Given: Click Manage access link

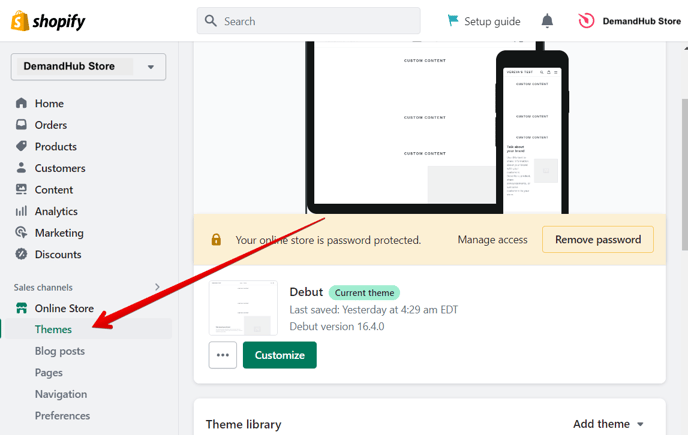Looking at the screenshot, I should pos(492,240).
